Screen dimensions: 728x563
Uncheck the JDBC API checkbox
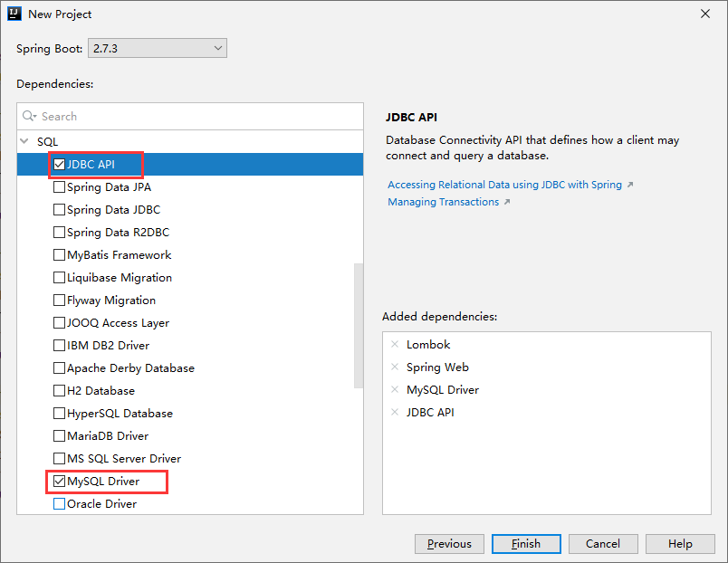[59, 165]
